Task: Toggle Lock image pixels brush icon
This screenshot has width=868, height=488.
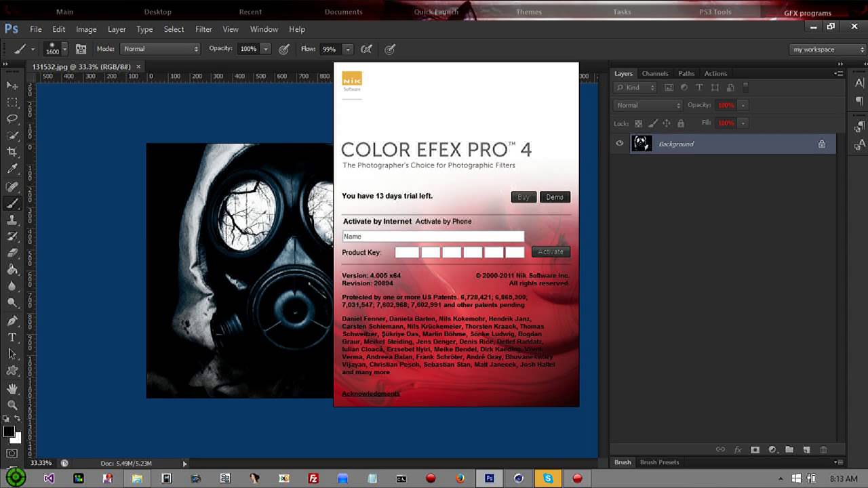Action: pos(653,123)
